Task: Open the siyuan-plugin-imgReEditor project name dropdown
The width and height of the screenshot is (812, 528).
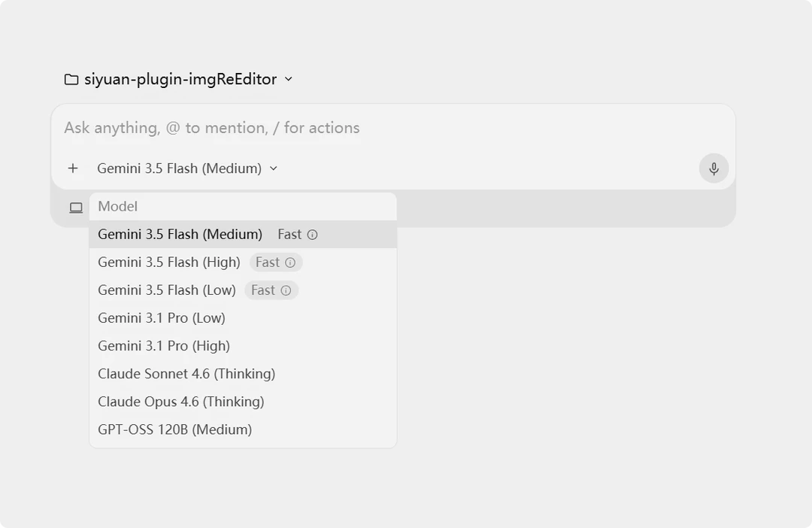Action: [x=180, y=79]
